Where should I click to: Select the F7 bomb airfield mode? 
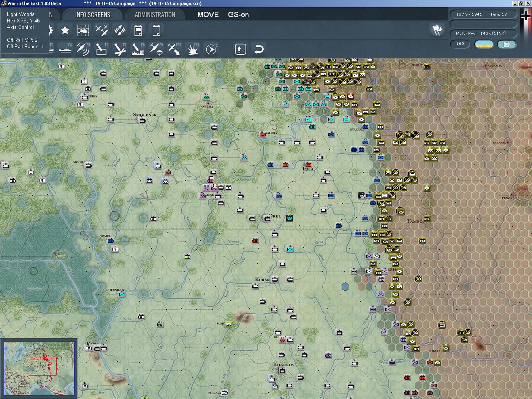click(x=120, y=49)
